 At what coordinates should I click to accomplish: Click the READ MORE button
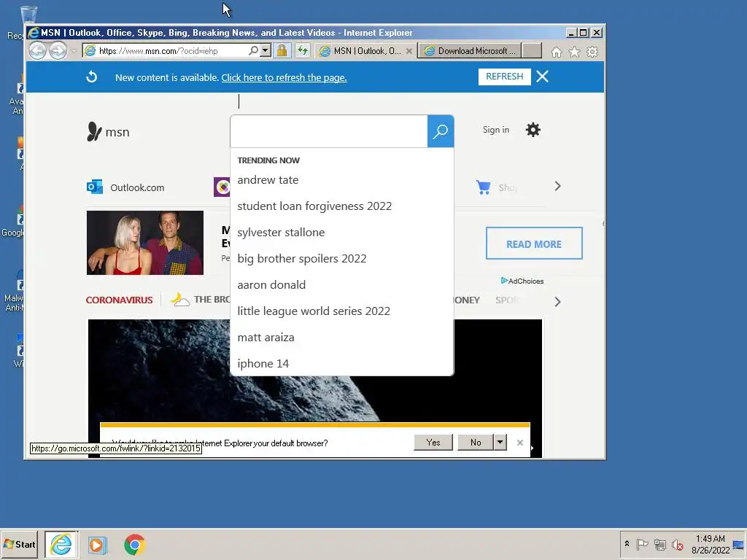534,244
